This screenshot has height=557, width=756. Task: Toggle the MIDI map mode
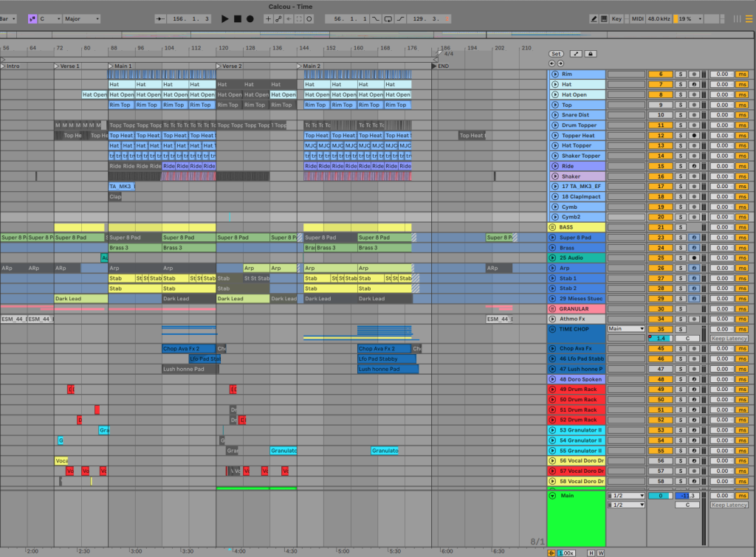(x=638, y=18)
